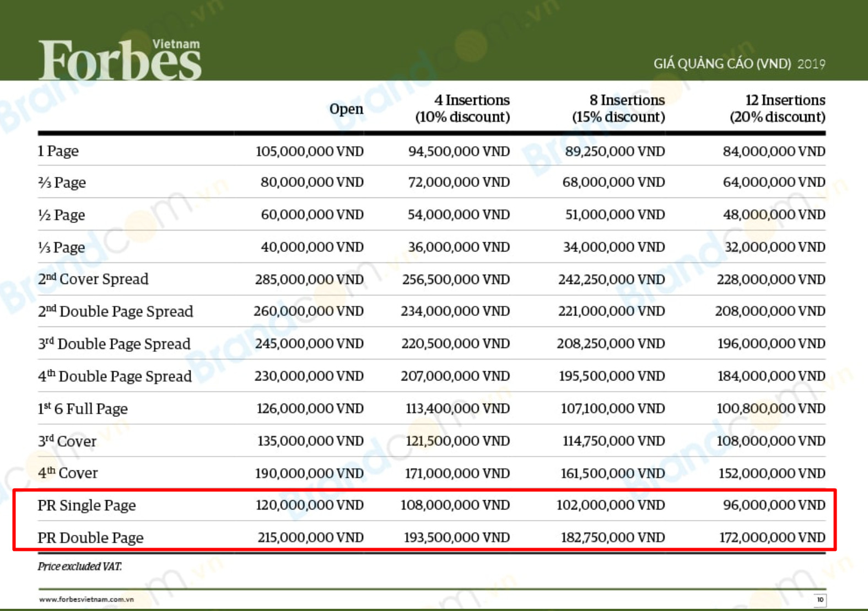Click the 60,000,000 VND cell
The height and width of the screenshot is (611, 868).
tap(312, 215)
